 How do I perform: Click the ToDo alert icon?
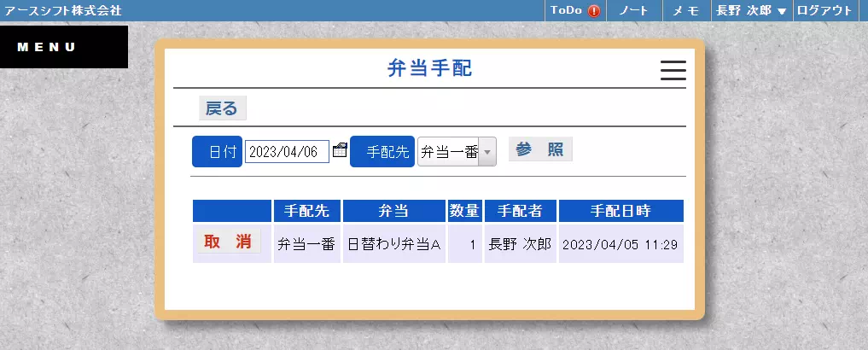tap(594, 10)
